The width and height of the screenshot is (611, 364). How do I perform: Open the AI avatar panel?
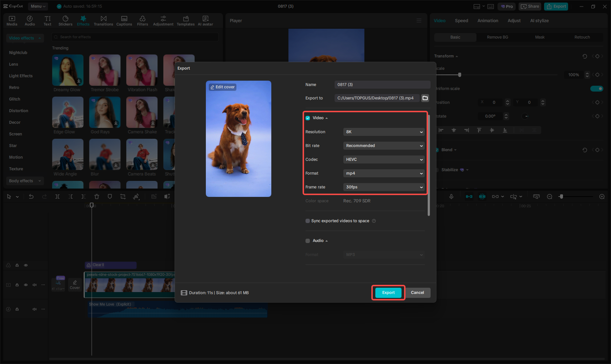coord(205,20)
